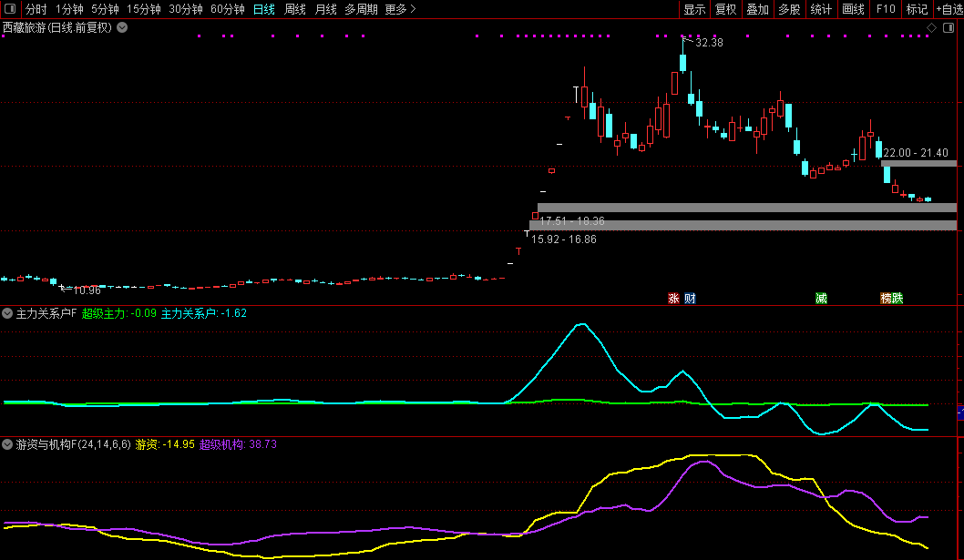
Task: Click the red 涨 event marker
Action: click(674, 298)
